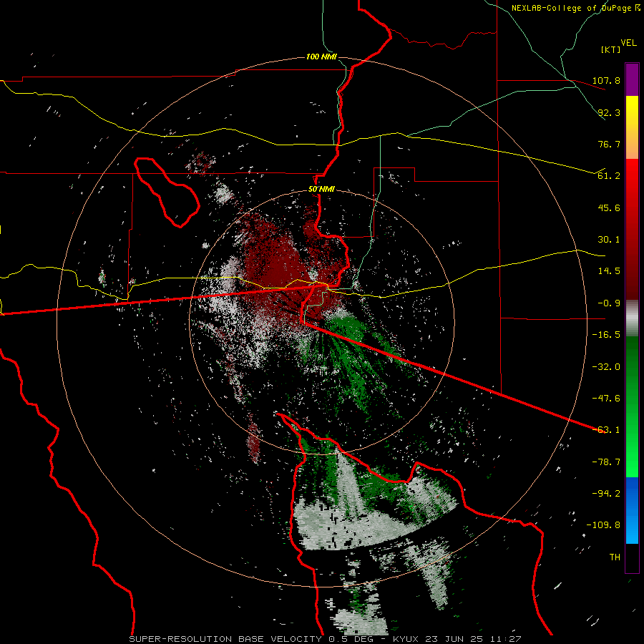
Task: Click the [KT] units label
Action: click(x=611, y=49)
